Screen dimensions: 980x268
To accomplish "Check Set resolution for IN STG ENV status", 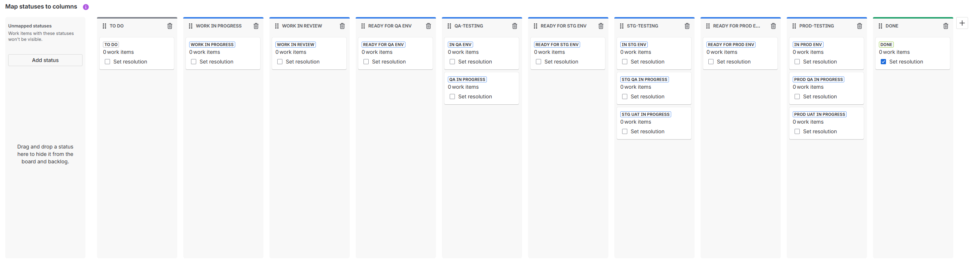I will [625, 62].
